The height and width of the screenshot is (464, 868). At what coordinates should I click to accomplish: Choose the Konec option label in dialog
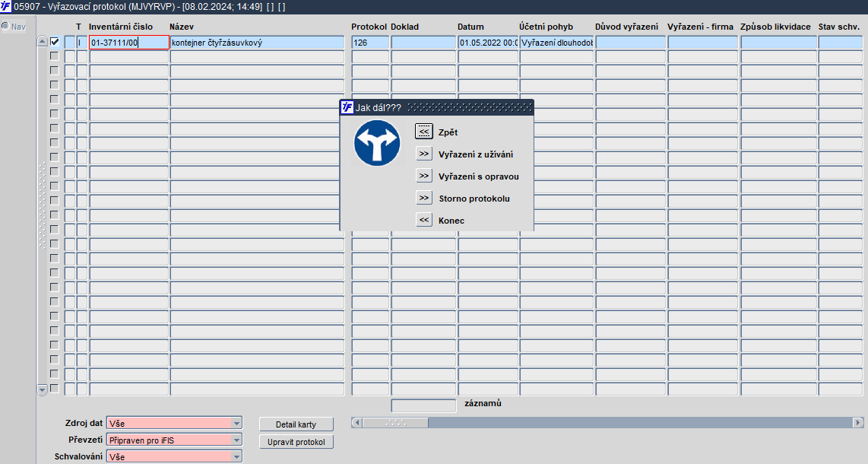point(451,221)
